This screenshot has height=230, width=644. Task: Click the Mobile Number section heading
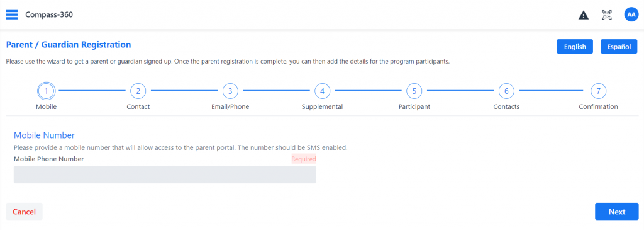coord(45,135)
